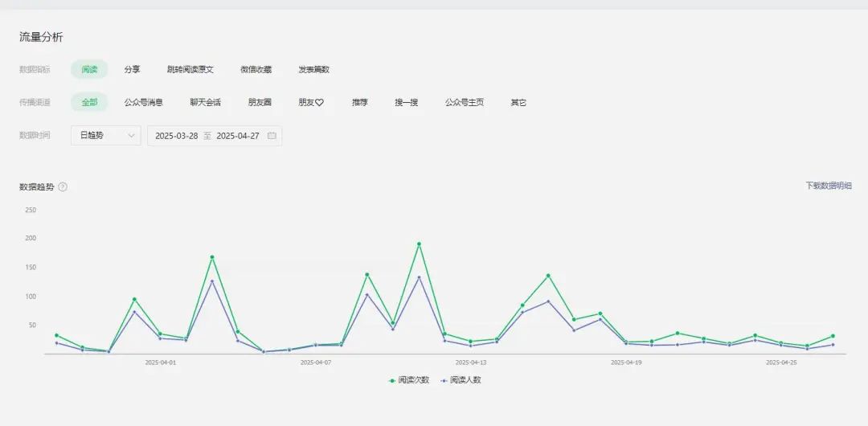Screen dimensions: 868x426
Task: Click the 2025-04-01 axis label
Action: (x=161, y=363)
